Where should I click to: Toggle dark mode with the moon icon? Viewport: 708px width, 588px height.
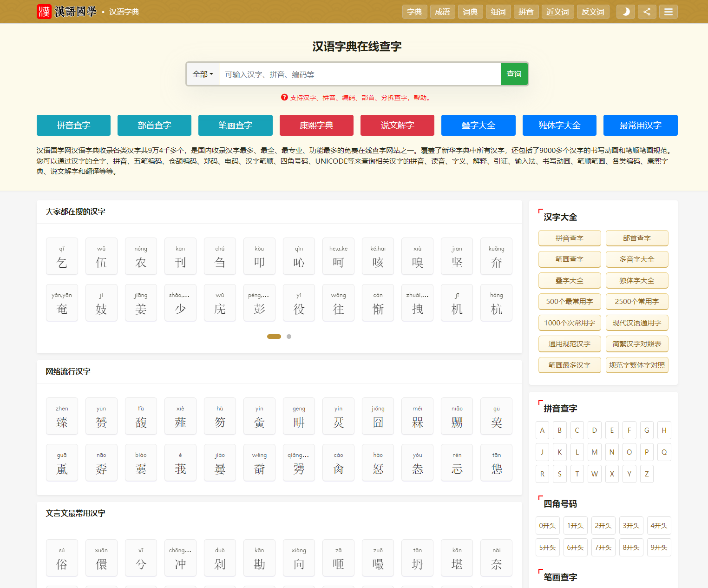coord(625,12)
